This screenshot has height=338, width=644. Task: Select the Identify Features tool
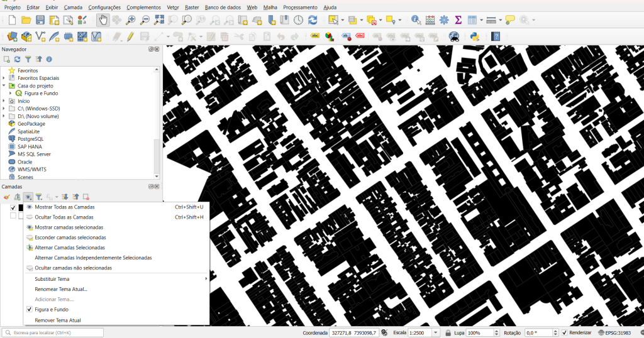pos(416,19)
